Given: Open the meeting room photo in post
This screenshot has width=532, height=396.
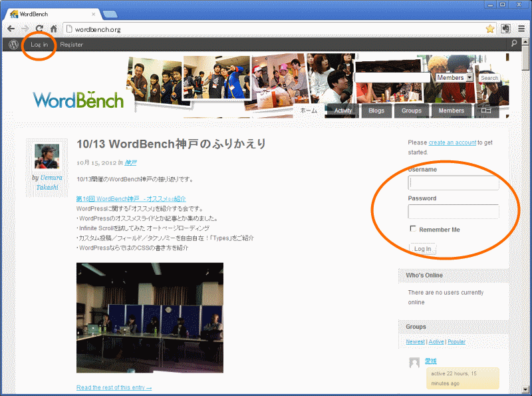Looking at the screenshot, I should pyautogui.click(x=150, y=317).
